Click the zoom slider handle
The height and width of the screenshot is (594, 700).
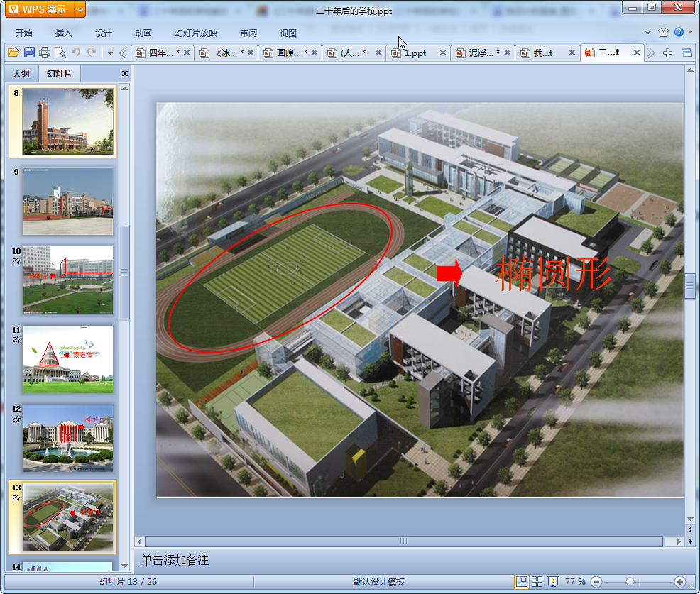point(630,581)
